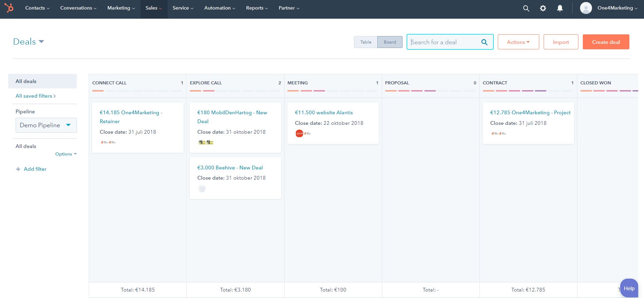644x298 pixels.
Task: Click the Help button
Action: pyautogui.click(x=629, y=288)
